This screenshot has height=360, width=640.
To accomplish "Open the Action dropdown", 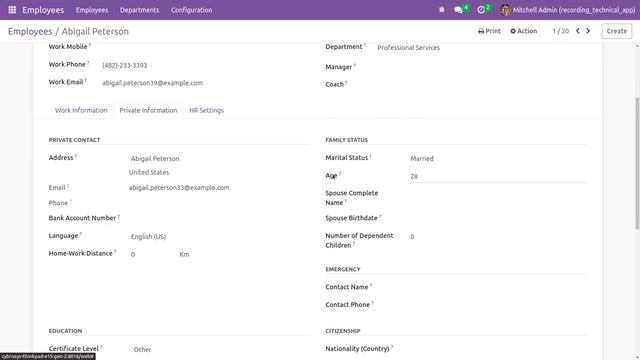I will click(x=524, y=31).
